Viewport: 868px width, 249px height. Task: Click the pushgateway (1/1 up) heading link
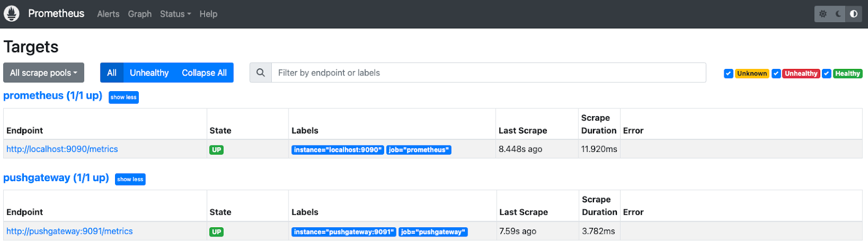tap(56, 177)
